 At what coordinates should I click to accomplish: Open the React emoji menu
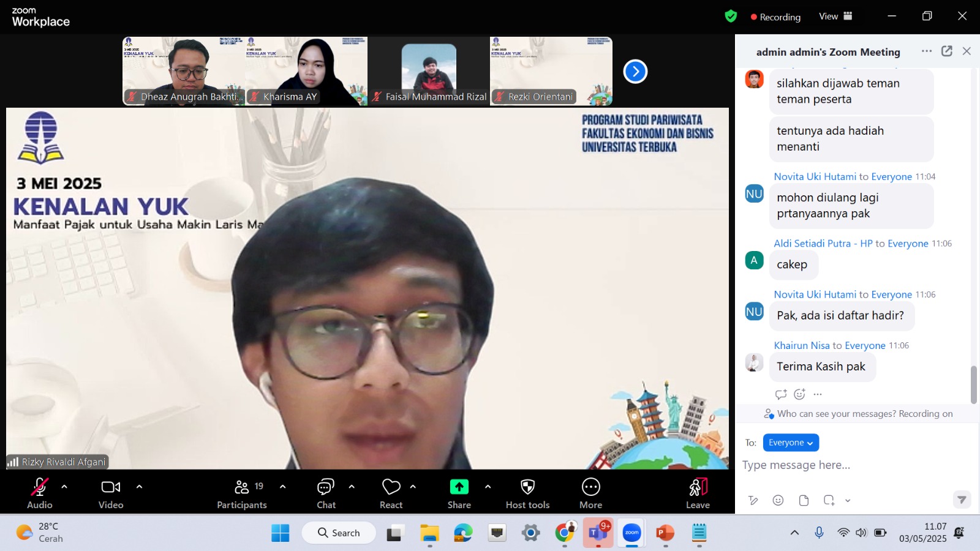[x=391, y=493]
